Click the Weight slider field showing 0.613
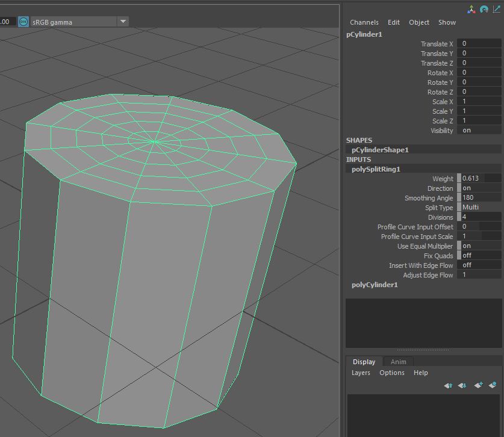Viewport: 504px width, 437px height. click(479, 178)
